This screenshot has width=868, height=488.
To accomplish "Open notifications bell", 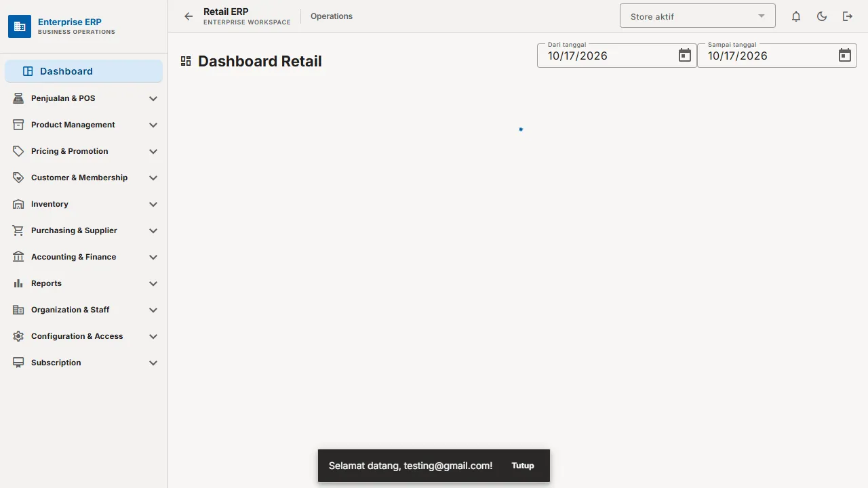I will pos(796,16).
